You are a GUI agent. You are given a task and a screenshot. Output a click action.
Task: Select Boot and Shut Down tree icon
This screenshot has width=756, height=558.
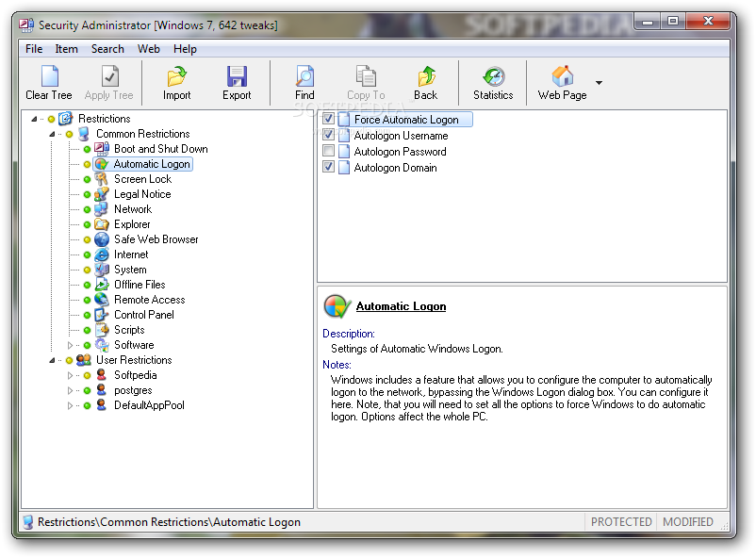102,149
